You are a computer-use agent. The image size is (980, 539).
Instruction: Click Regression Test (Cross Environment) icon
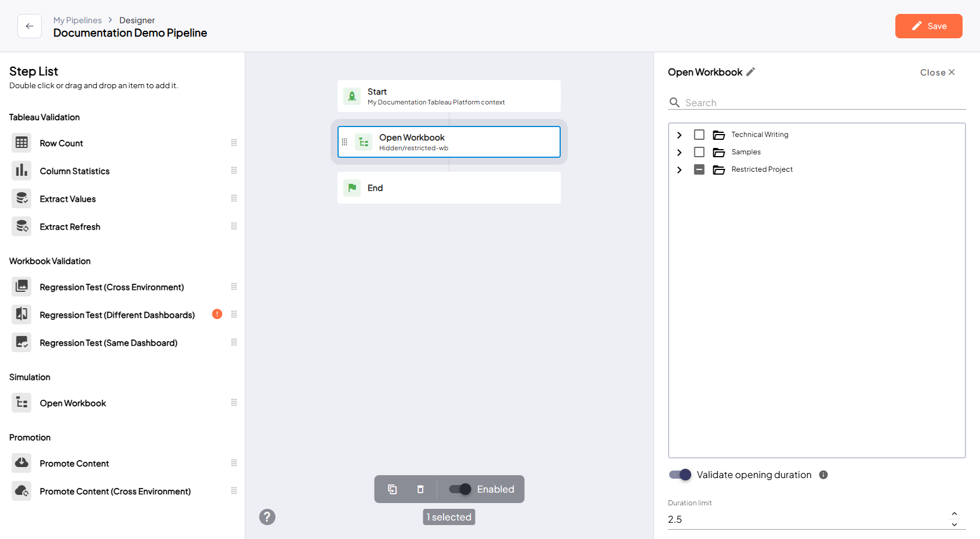pyautogui.click(x=21, y=287)
